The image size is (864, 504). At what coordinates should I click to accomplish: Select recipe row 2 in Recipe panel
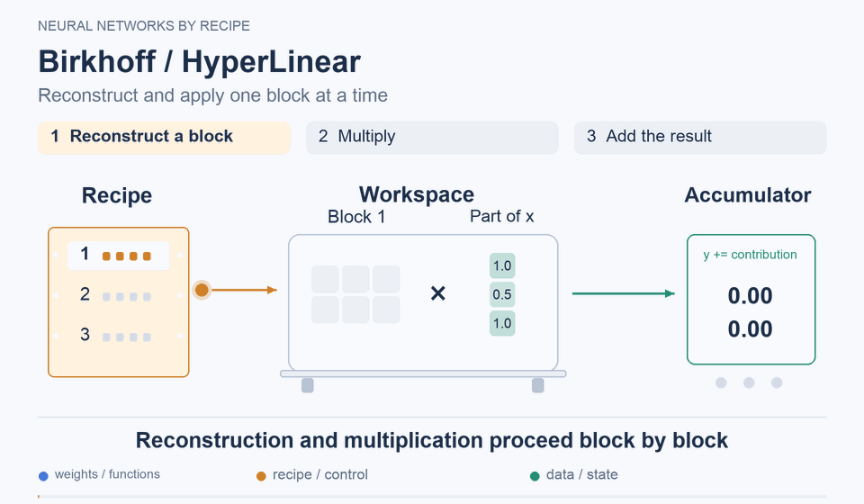[x=118, y=296]
